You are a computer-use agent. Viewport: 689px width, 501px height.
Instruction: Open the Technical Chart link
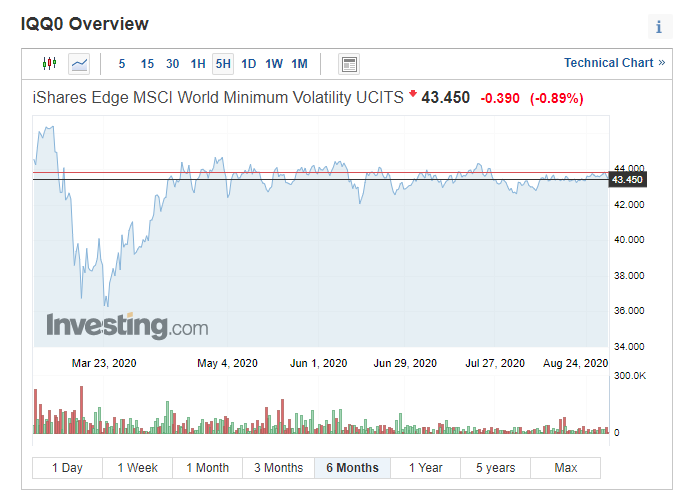(614, 63)
